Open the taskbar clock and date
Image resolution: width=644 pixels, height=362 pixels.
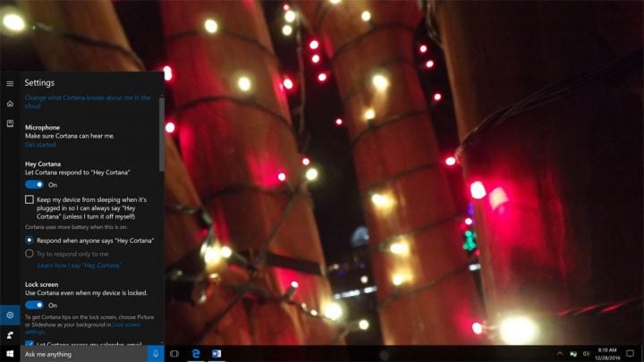pyautogui.click(x=607, y=354)
